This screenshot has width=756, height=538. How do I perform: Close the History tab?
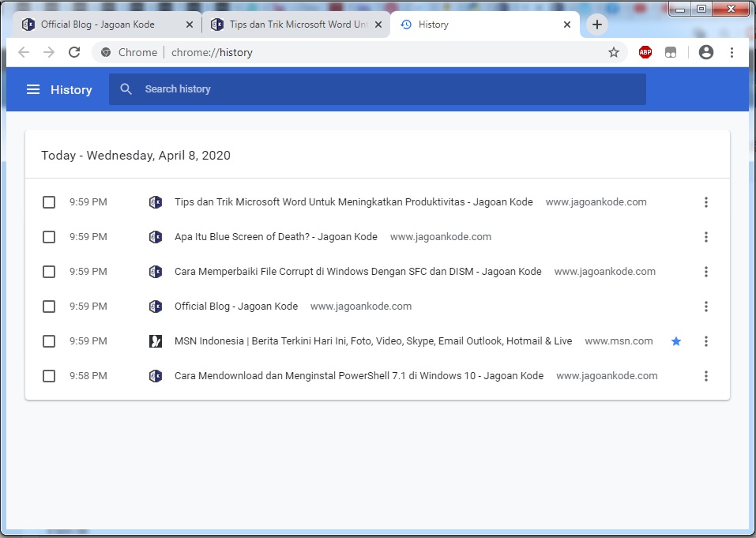(x=567, y=24)
